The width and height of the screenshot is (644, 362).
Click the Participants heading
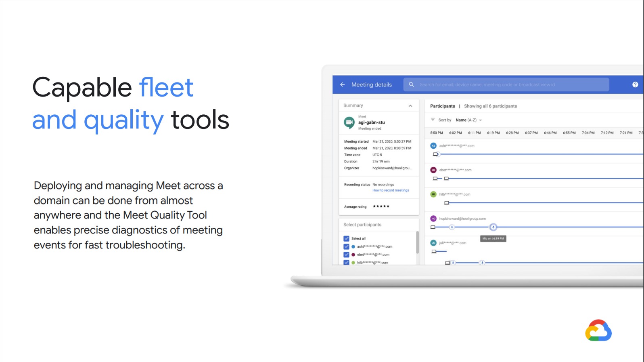pos(442,106)
